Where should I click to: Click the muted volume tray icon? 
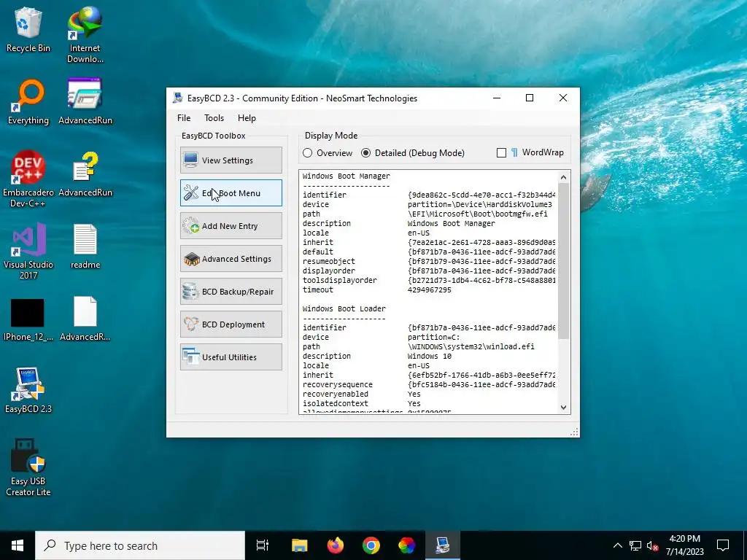(653, 545)
